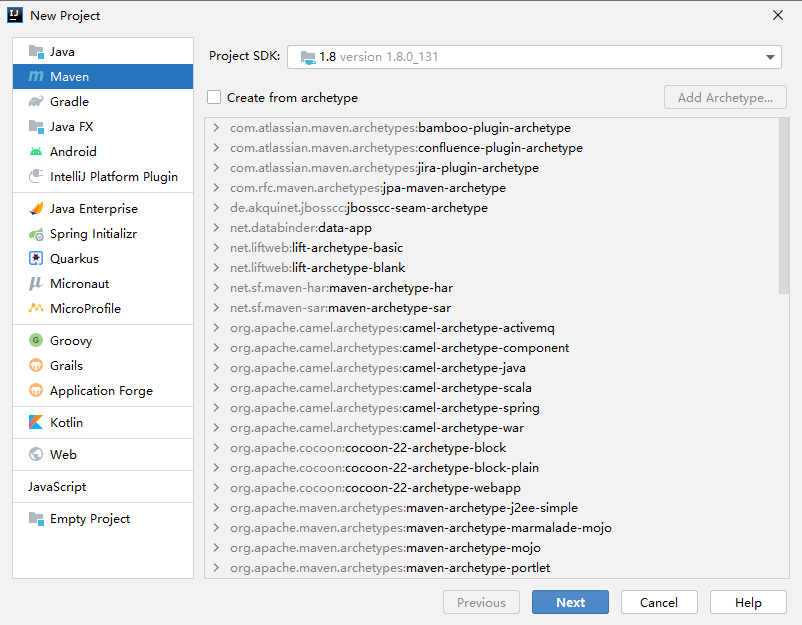Image resolution: width=802 pixels, height=625 pixels.
Task: Select camel-archetype-spring row
Action: (492, 408)
